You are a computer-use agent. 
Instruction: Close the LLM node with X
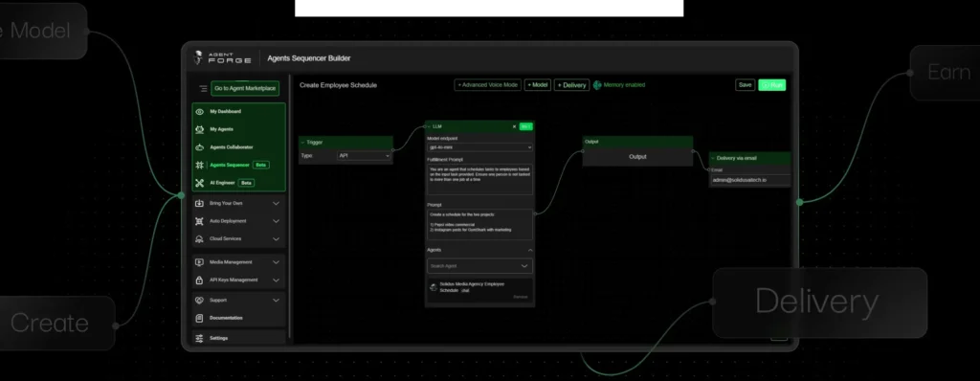click(x=514, y=126)
